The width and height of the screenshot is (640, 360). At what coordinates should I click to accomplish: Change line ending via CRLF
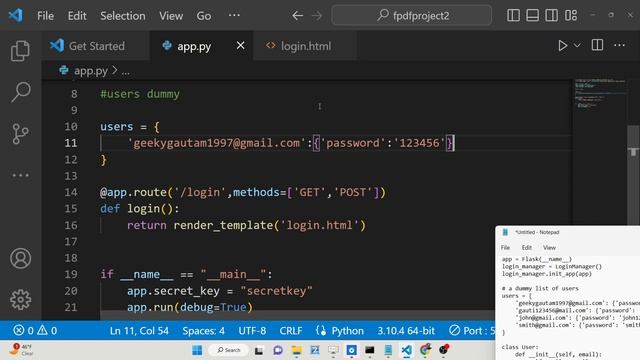pyautogui.click(x=291, y=331)
